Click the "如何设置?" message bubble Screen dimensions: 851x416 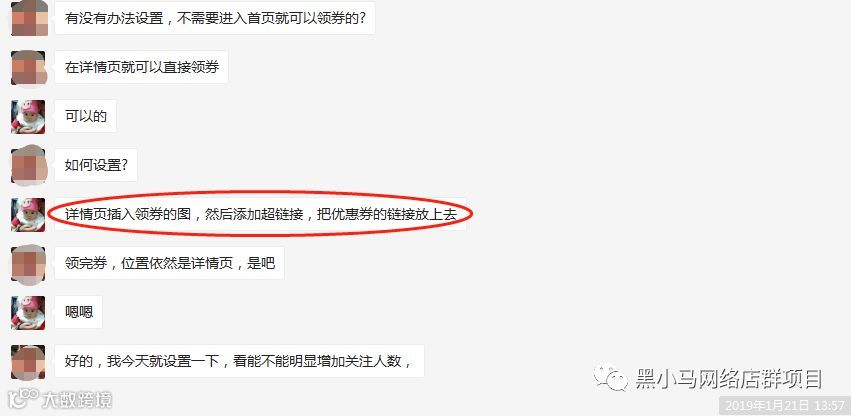[x=96, y=165]
